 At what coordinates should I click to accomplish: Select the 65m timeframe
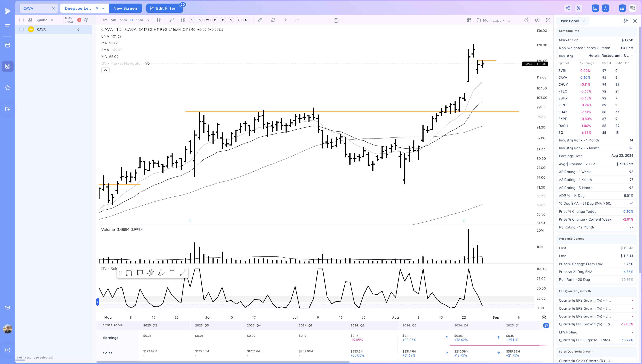point(123,20)
